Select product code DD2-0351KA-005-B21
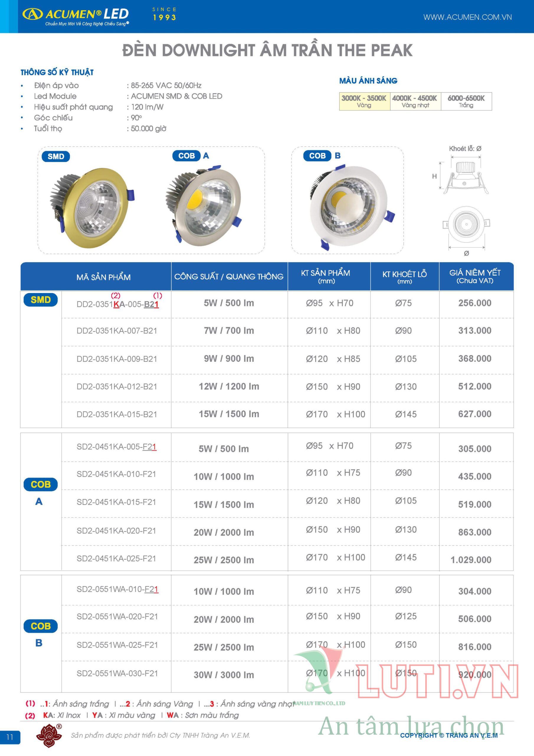The width and height of the screenshot is (534, 756). click(117, 304)
